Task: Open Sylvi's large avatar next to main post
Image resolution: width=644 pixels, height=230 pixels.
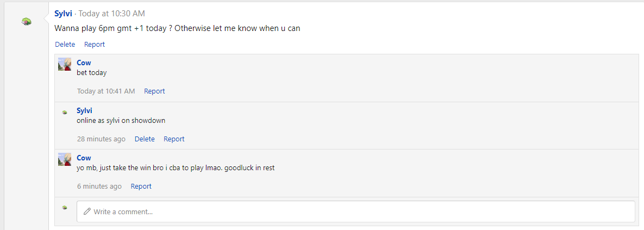Action: point(27,21)
